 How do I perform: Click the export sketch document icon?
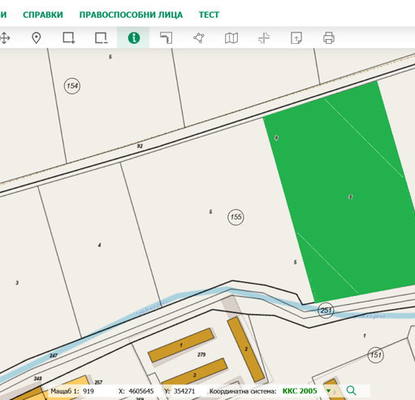coord(296,38)
